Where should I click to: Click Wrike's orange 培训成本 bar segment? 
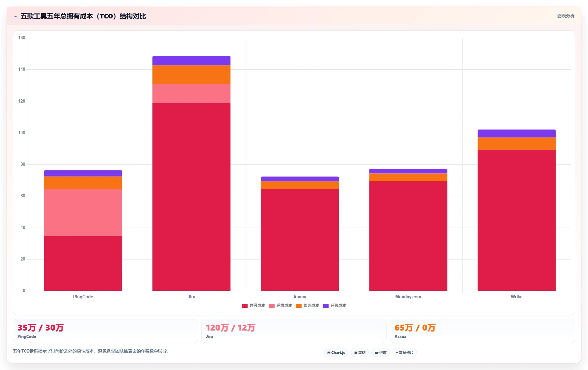(517, 144)
